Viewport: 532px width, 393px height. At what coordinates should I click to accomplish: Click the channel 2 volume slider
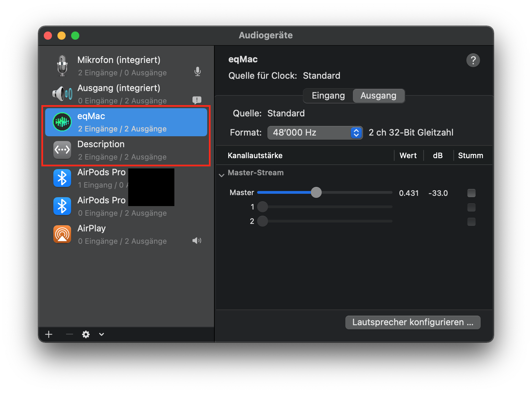[x=324, y=221]
